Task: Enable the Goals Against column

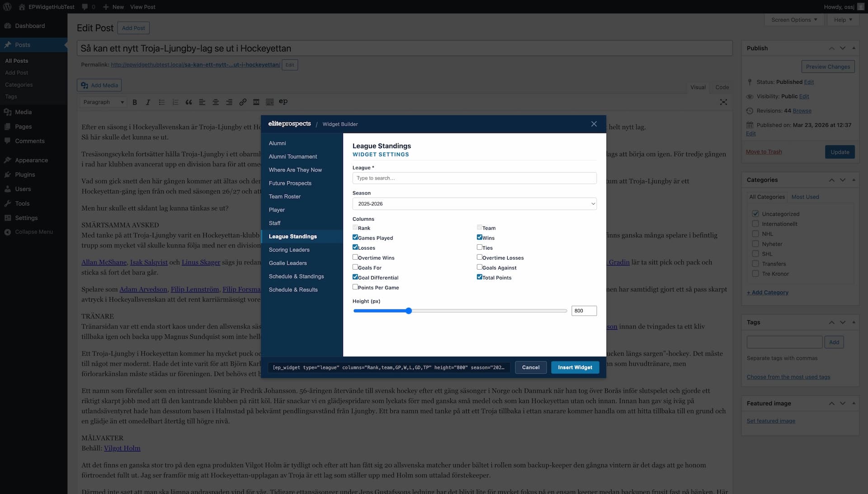Action: [x=480, y=267]
